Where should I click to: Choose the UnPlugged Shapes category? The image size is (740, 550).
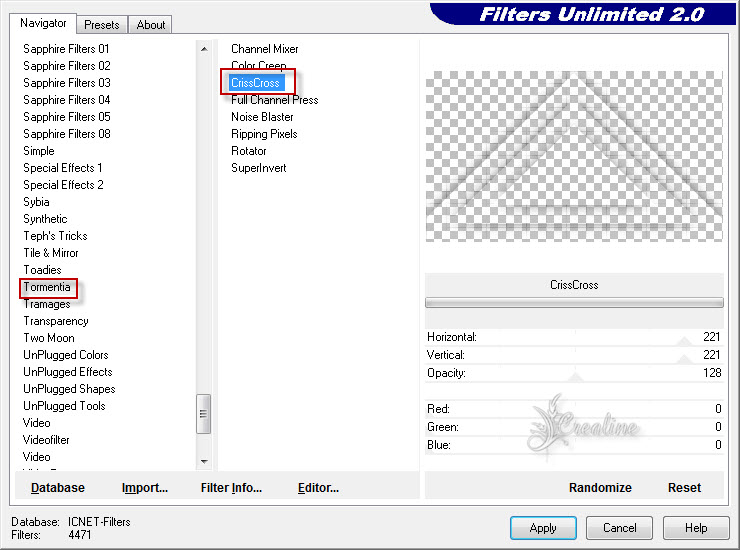coord(69,389)
